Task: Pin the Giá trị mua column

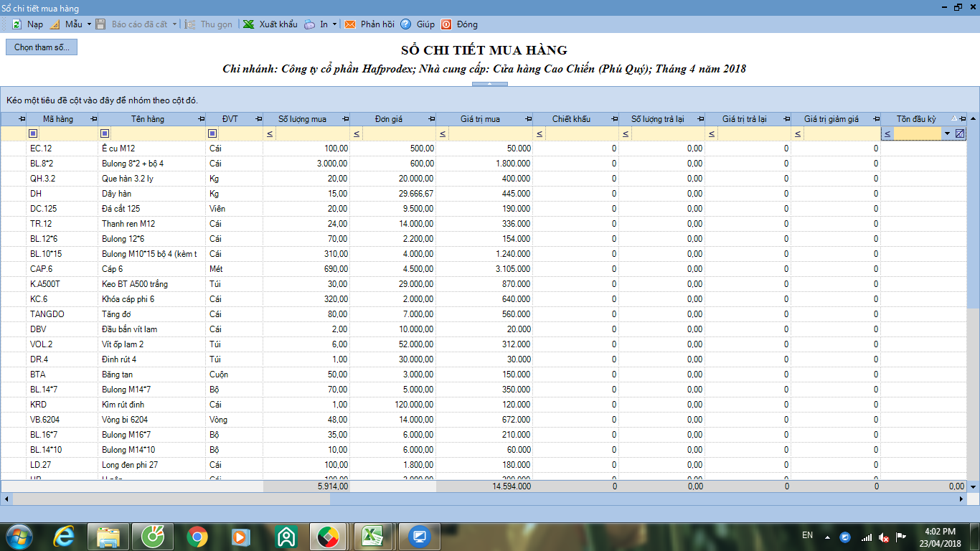Action: [528, 119]
